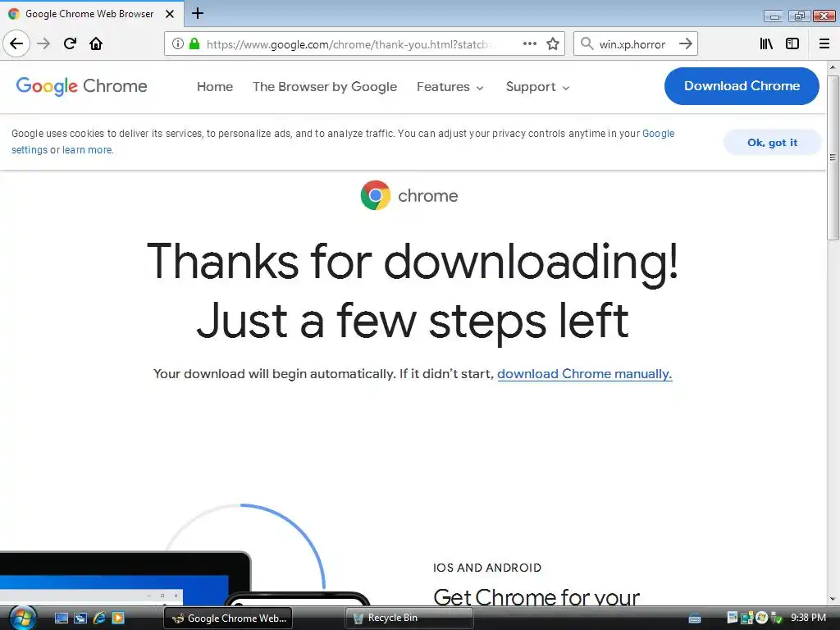Open the browser hamburger menu

824,43
